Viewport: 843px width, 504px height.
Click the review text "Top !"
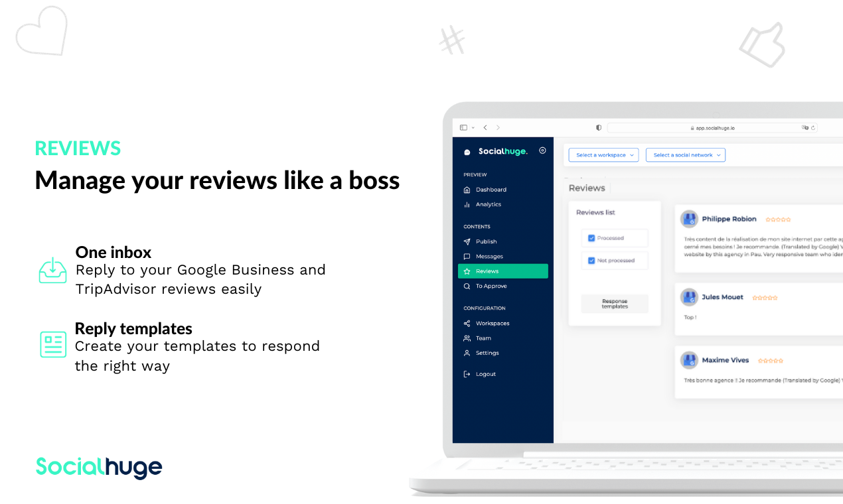pyautogui.click(x=690, y=318)
